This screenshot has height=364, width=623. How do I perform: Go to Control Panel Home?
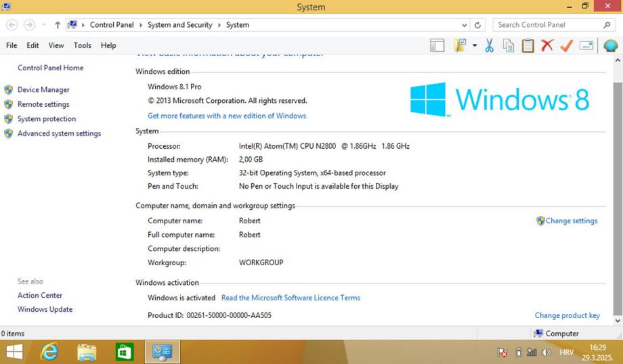[x=51, y=68]
